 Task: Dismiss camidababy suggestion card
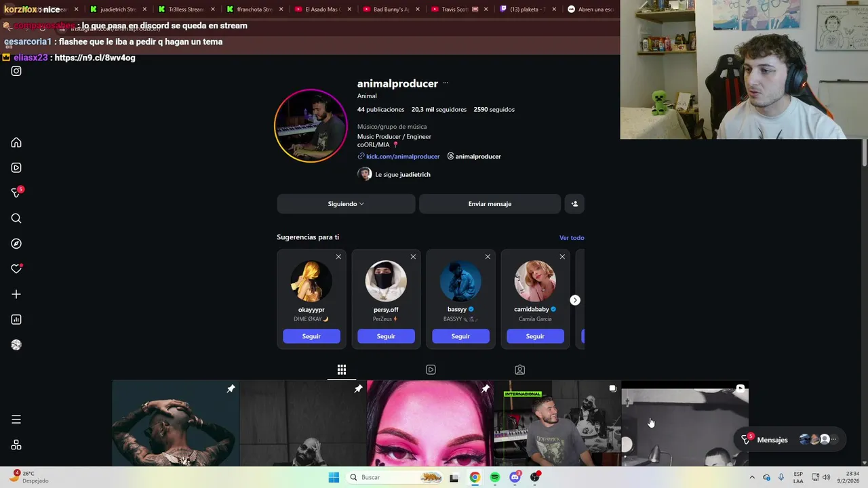click(x=562, y=256)
